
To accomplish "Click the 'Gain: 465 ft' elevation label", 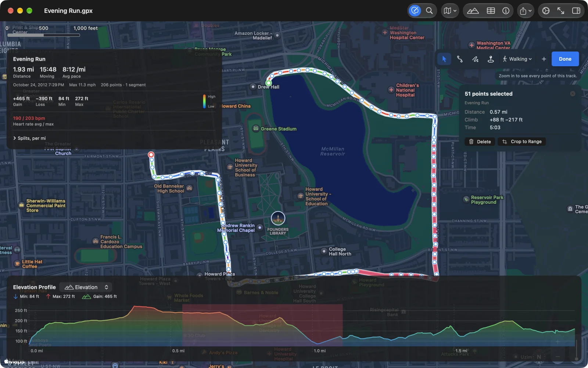I will pyautogui.click(x=105, y=296).
